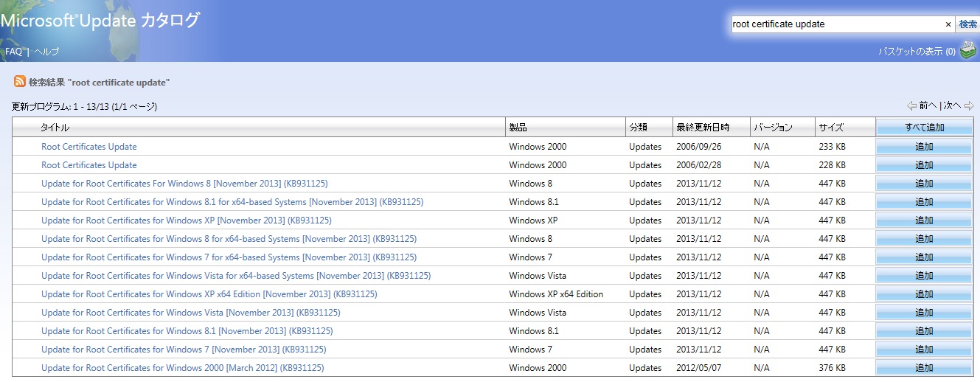Add the Windows XP x64 Edition update
The height and width of the screenshot is (382, 980).
click(924, 294)
